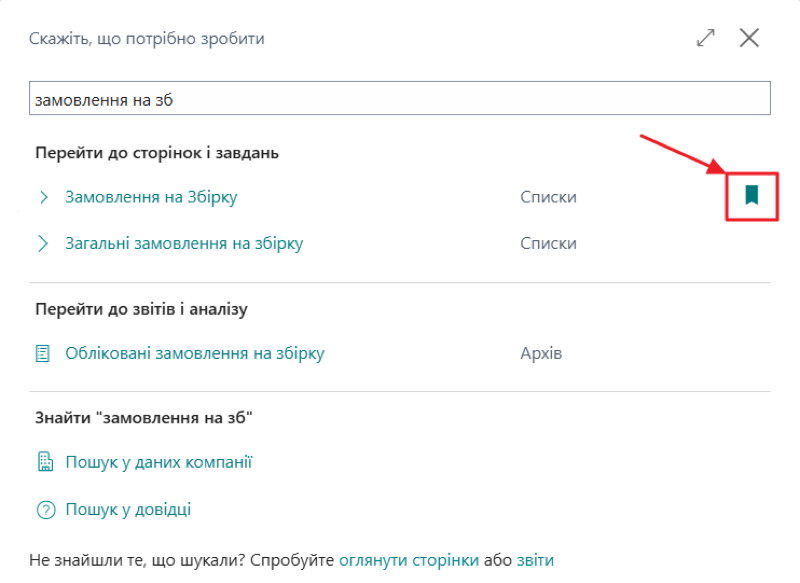Select Пошук у даних компанії

tap(158, 462)
